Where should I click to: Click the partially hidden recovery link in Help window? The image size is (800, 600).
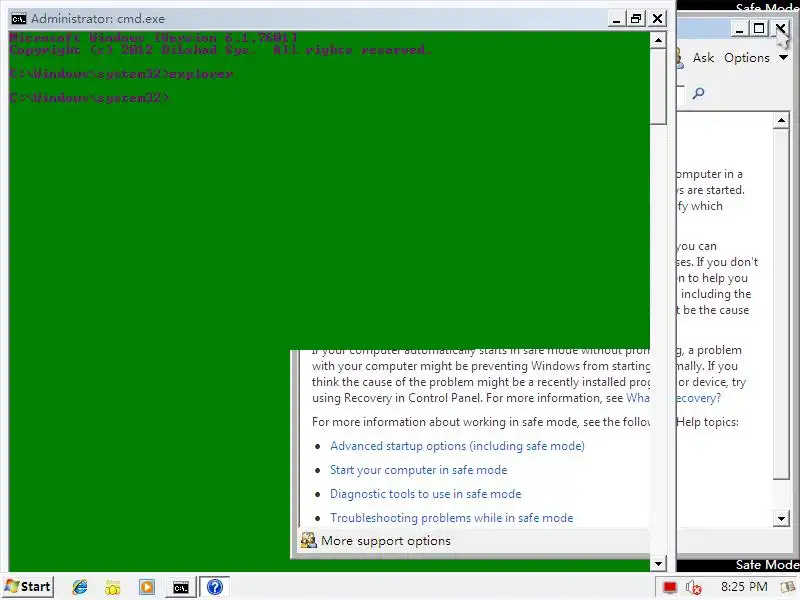click(698, 398)
